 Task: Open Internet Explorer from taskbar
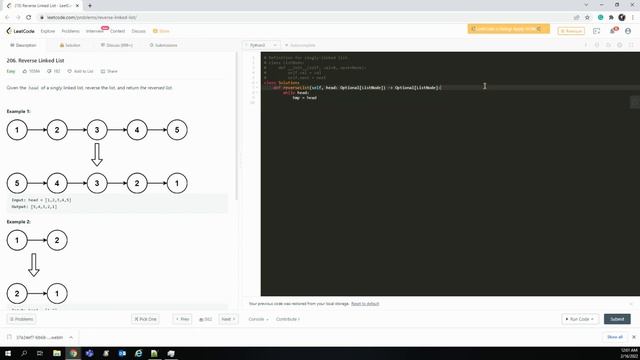tap(138, 353)
